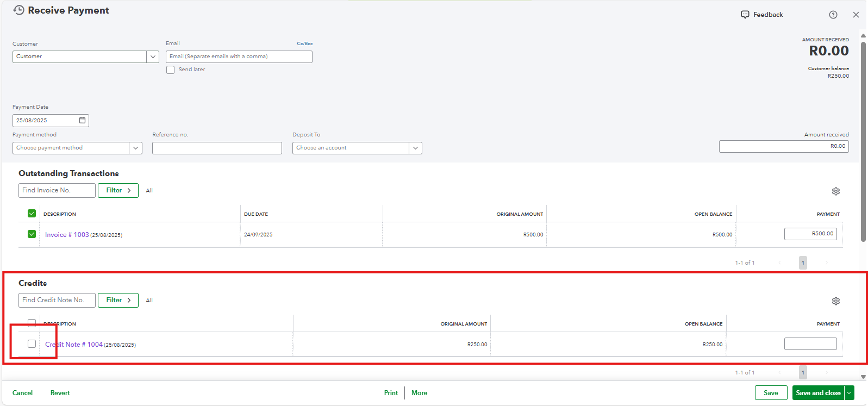The width and height of the screenshot is (868, 406).
Task: Click the Print button
Action: pyautogui.click(x=391, y=393)
